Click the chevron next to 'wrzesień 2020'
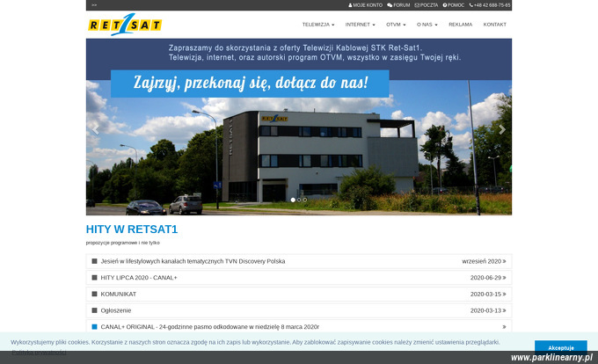The height and width of the screenshot is (364, 598). pos(504,261)
